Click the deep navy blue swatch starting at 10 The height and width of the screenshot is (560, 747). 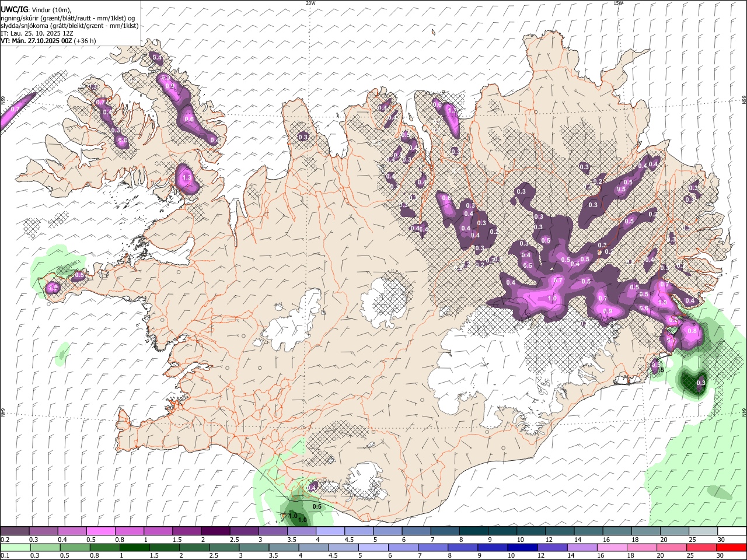tap(522, 548)
